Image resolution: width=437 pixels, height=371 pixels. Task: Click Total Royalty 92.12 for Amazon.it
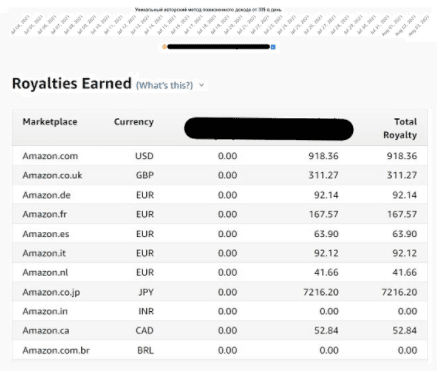point(405,253)
